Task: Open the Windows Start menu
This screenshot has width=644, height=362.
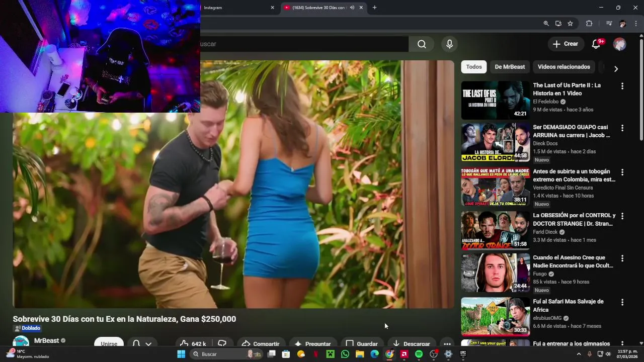Action: coord(181,354)
